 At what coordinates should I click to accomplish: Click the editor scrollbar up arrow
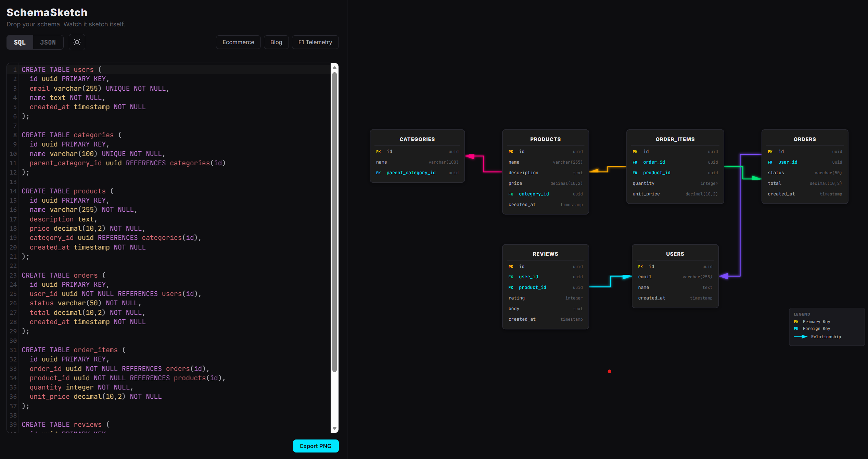tap(334, 67)
